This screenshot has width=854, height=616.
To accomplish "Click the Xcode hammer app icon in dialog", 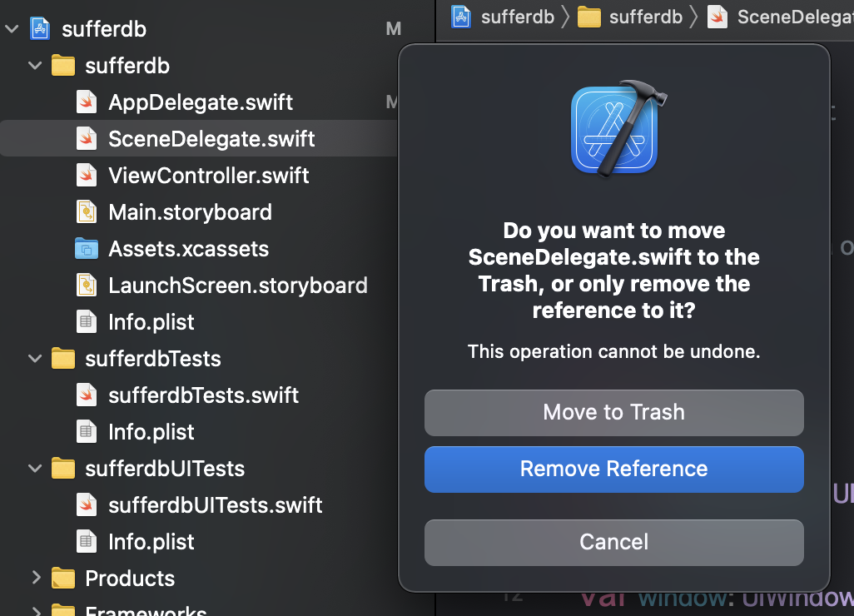I will (618, 128).
